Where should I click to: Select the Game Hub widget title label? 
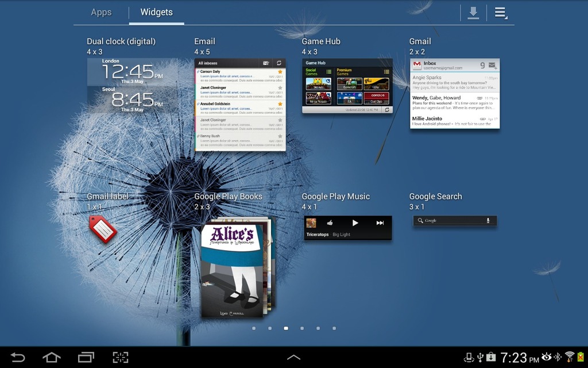(x=321, y=41)
